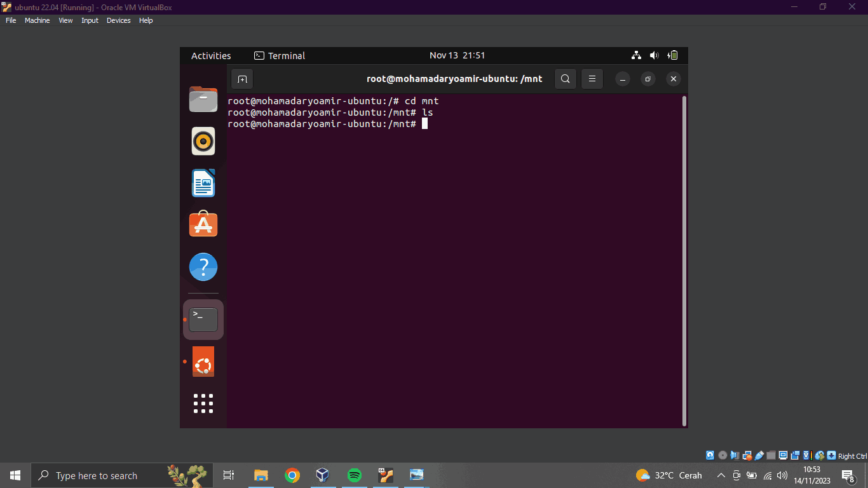
Task: Minimize the Ubuntu terminal window
Action: point(623,79)
